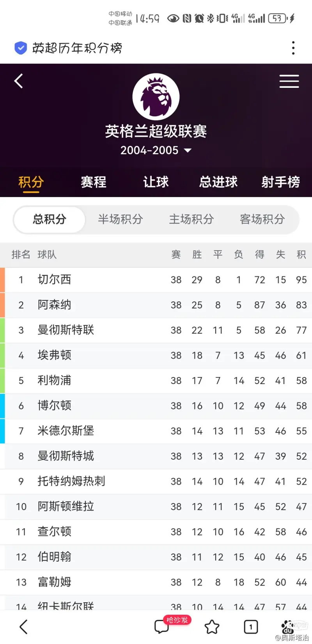The height and width of the screenshot is (644, 312).
Task: Open the tab switcher showing 1
Action: tap(251, 627)
